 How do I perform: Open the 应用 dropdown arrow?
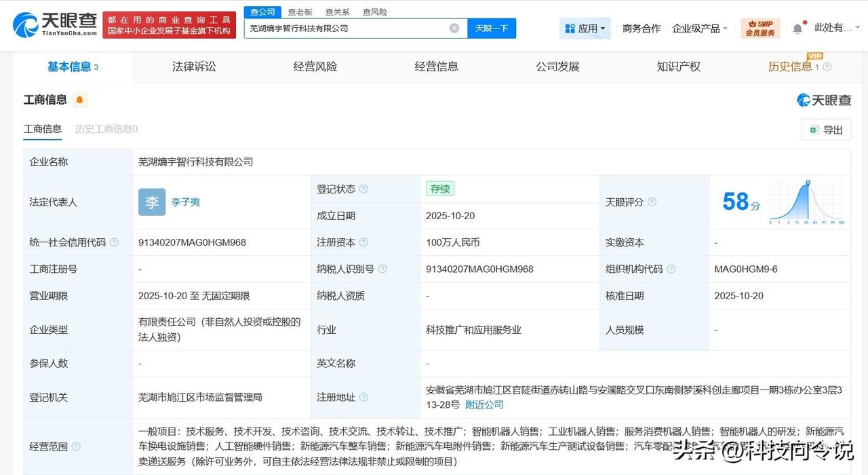[x=601, y=28]
